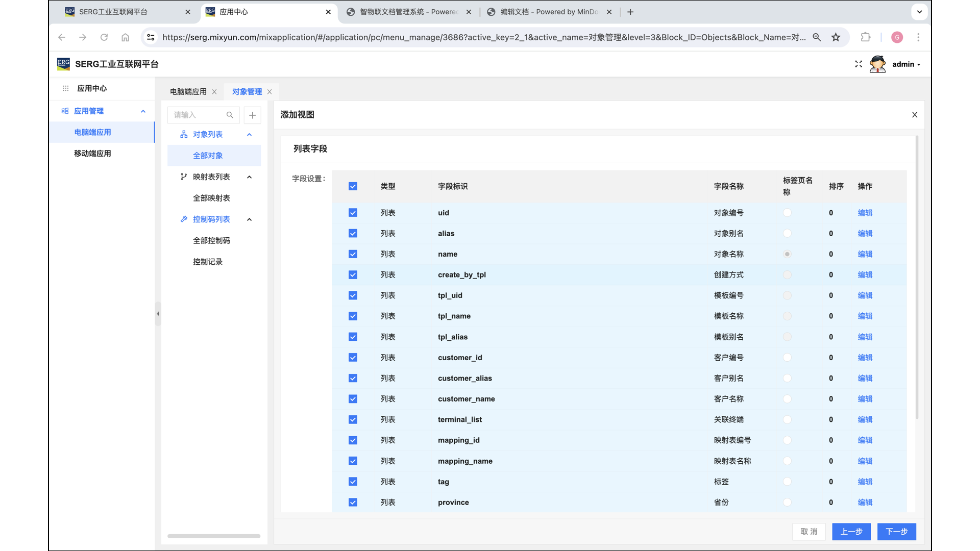Click the 下一步 button

pyautogui.click(x=896, y=532)
